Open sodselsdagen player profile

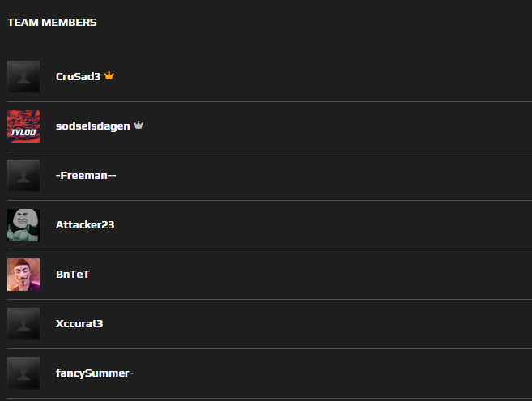click(x=93, y=126)
